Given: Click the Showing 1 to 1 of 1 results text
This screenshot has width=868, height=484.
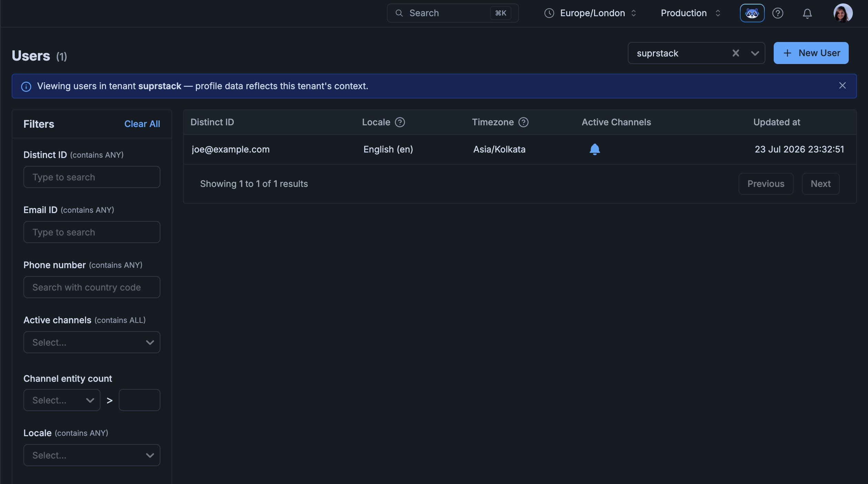Looking at the screenshot, I should (254, 184).
